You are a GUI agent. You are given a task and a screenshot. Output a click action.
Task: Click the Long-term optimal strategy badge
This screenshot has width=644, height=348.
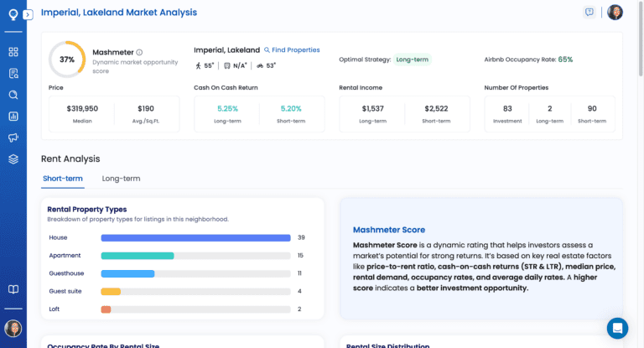click(413, 60)
